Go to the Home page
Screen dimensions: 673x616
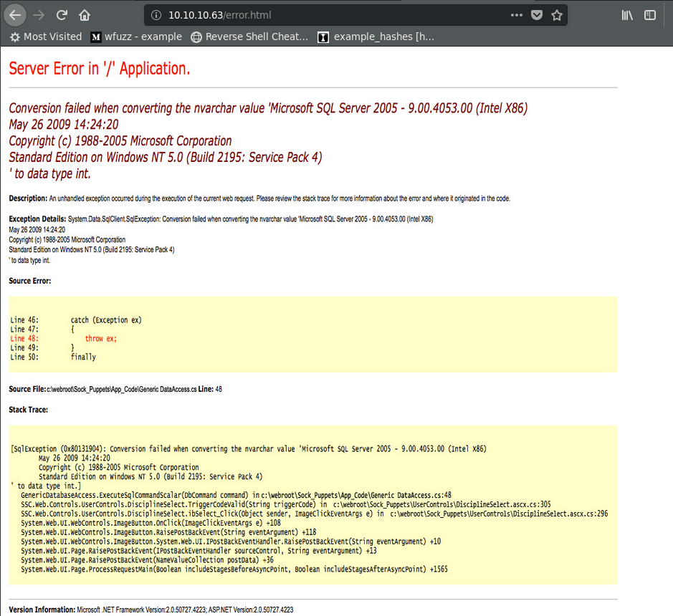click(x=85, y=14)
